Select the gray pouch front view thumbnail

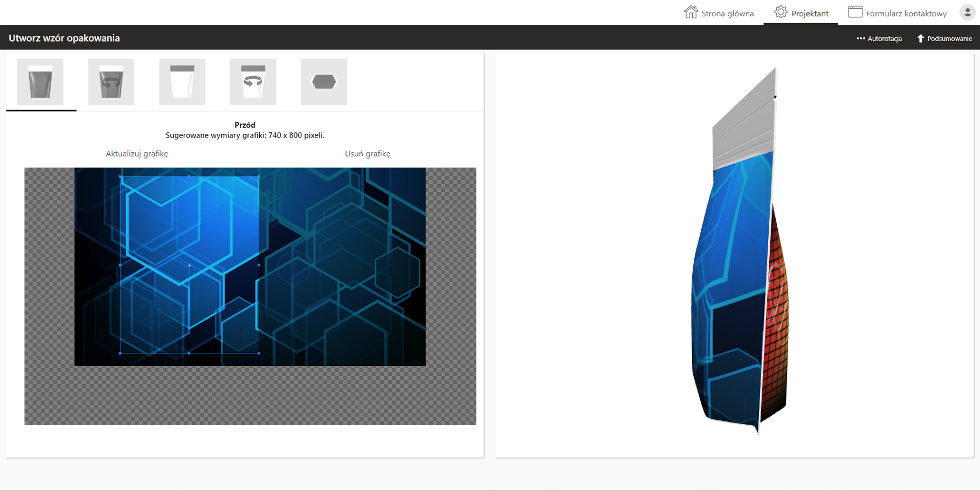40,82
